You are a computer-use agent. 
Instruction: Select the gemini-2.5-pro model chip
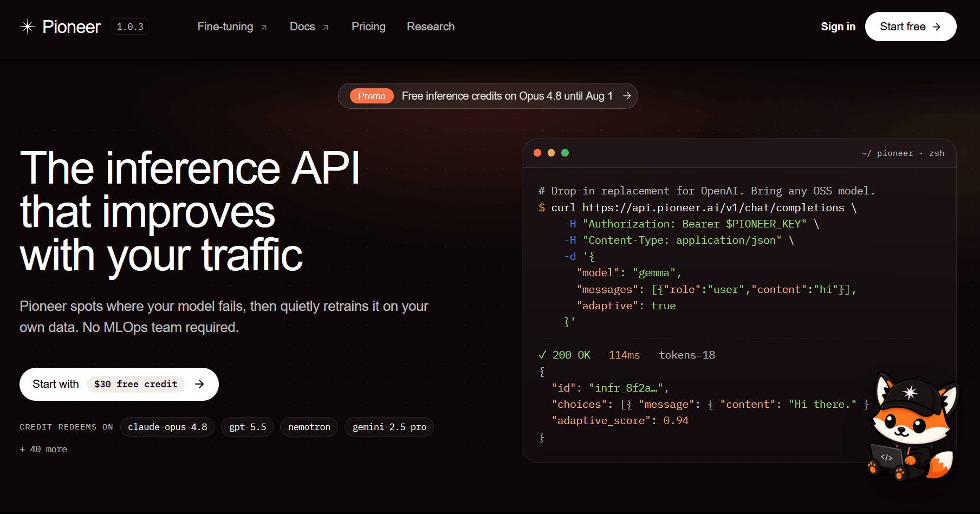pyautogui.click(x=390, y=427)
